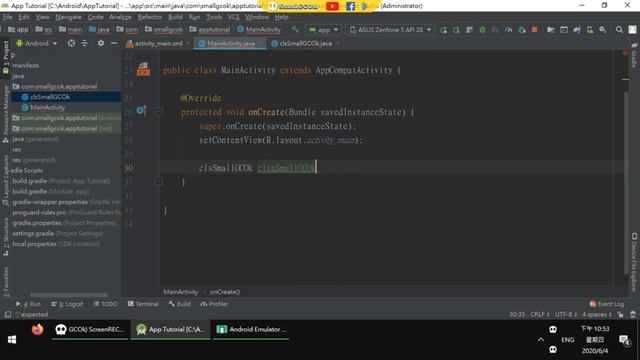Switch to the MainActivity.java tab
640x360 pixels.
(x=230, y=43)
